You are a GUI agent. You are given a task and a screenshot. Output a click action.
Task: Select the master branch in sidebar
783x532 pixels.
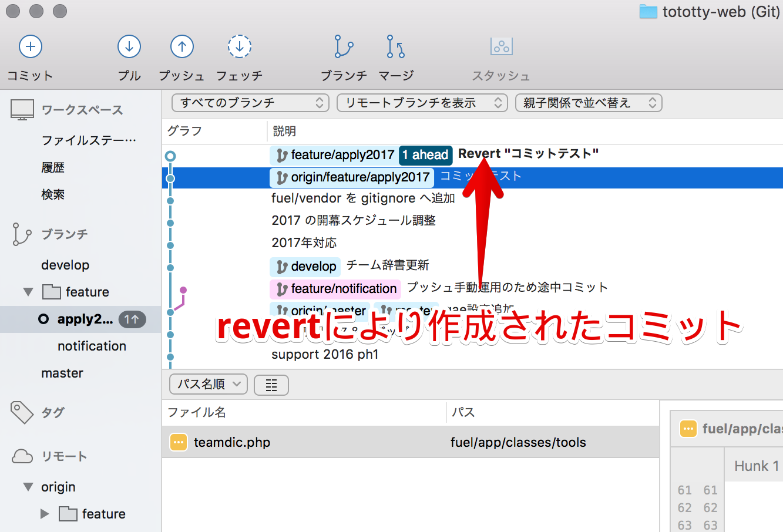point(62,373)
